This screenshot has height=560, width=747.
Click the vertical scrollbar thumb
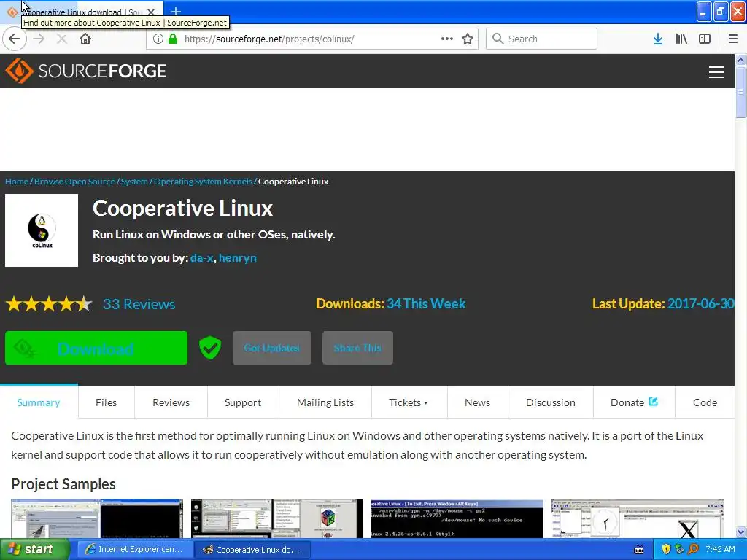point(740,92)
